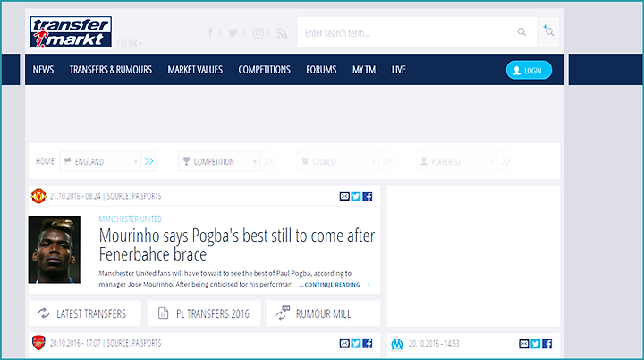
Task: Open the Twitter icon in the header
Action: tap(233, 33)
